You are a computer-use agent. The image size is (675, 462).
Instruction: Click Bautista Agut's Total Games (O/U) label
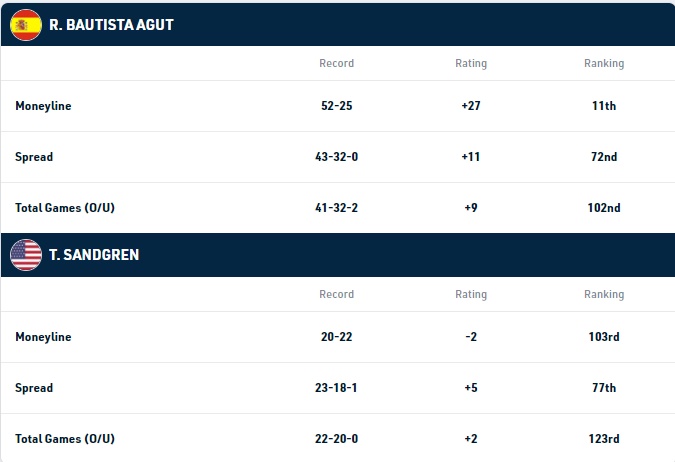pyautogui.click(x=65, y=208)
